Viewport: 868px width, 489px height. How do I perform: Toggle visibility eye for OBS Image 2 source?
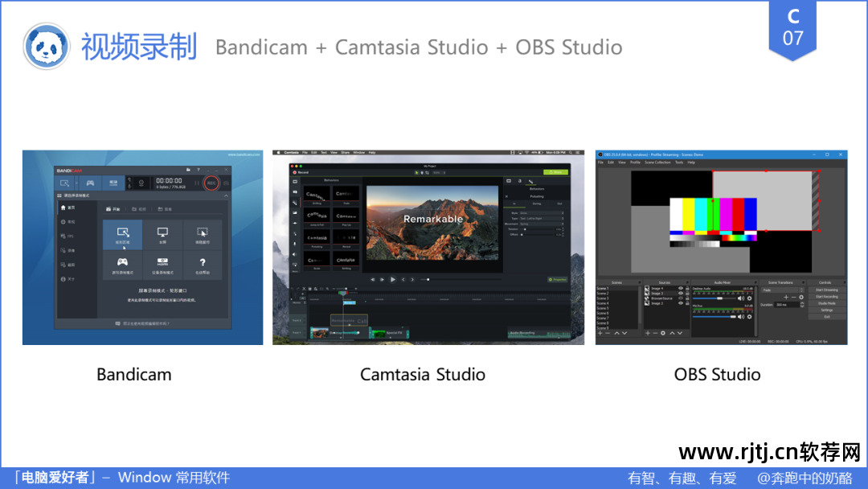tap(681, 303)
